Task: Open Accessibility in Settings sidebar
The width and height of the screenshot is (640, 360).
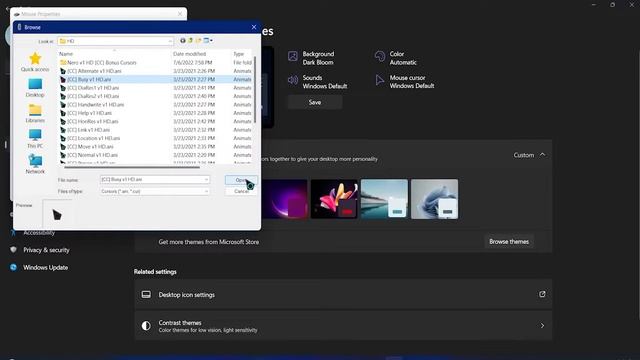Action: (39, 233)
